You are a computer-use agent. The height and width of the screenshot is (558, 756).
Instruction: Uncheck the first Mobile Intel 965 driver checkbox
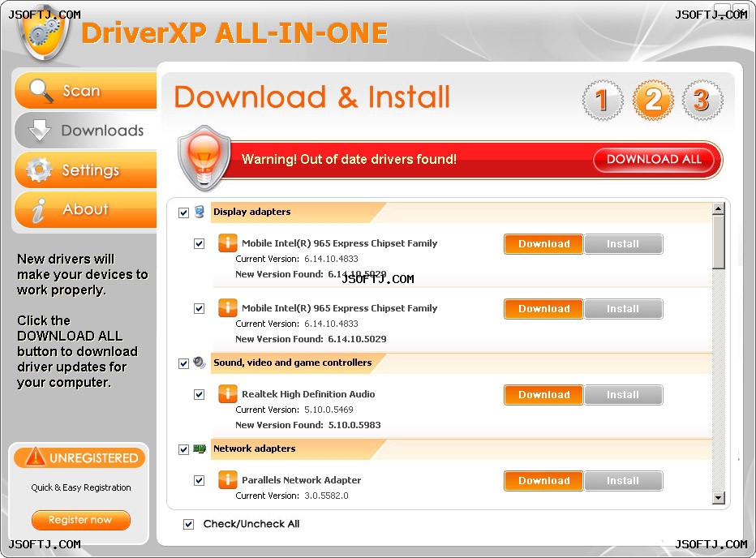pos(199,243)
